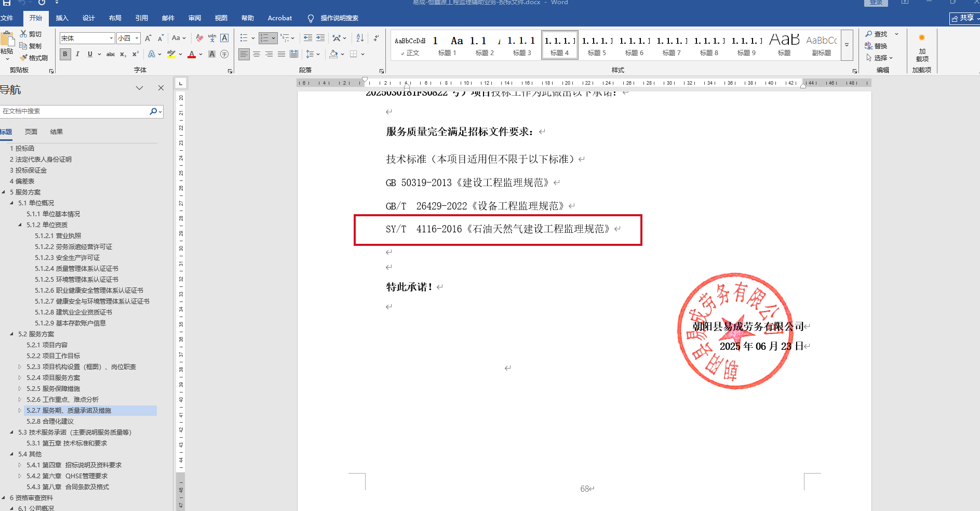The image size is (980, 511).
Task: Insert an enclosed character (circled 字)
Action: 224,54
